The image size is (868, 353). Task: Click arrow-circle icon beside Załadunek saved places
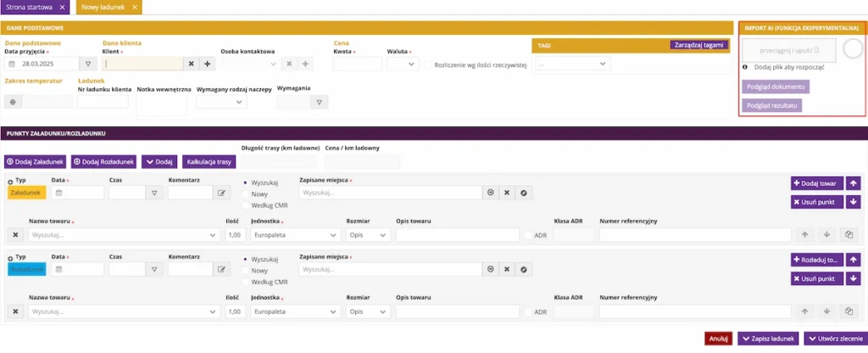tap(491, 193)
